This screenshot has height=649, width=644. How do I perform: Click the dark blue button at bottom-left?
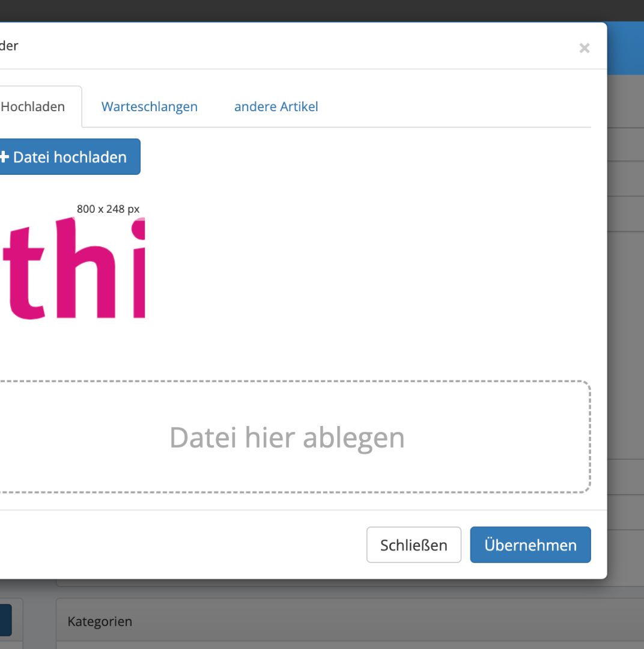tap(6, 620)
